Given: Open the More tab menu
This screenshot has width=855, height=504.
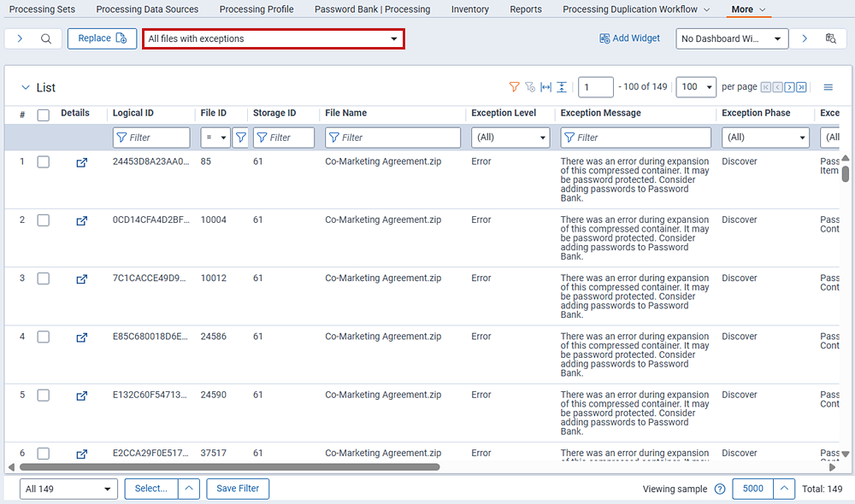Looking at the screenshot, I should tap(749, 9).
